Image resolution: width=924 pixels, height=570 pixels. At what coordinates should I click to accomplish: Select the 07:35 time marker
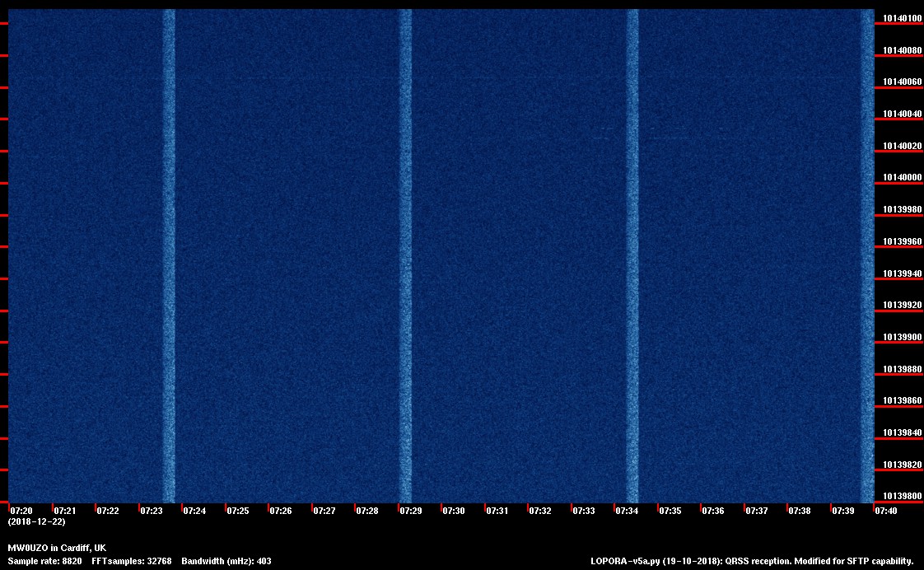(x=670, y=511)
